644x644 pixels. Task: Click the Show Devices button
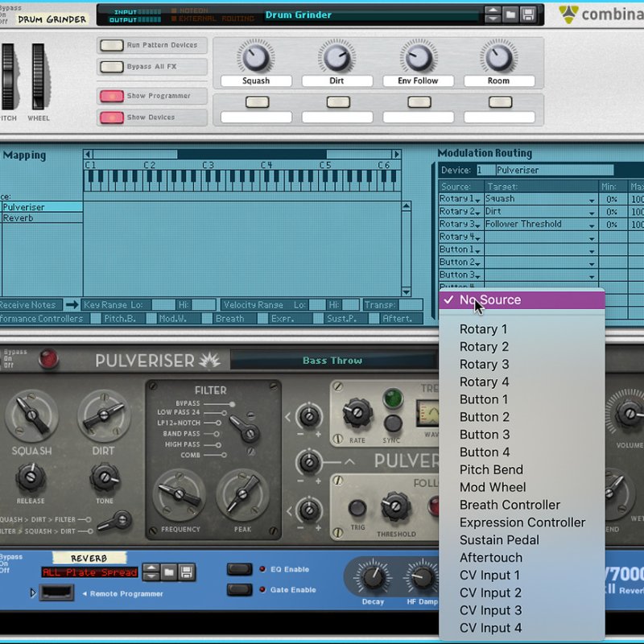[111, 118]
